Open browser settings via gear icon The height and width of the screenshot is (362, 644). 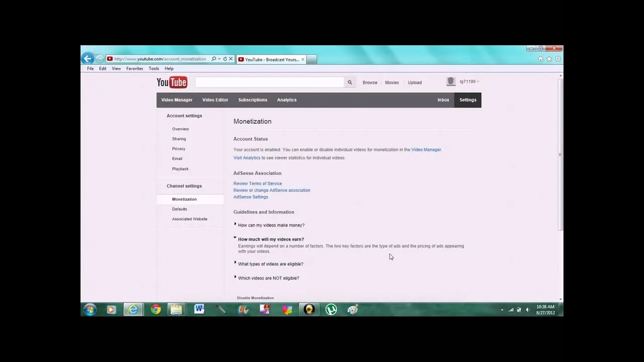coord(557,59)
